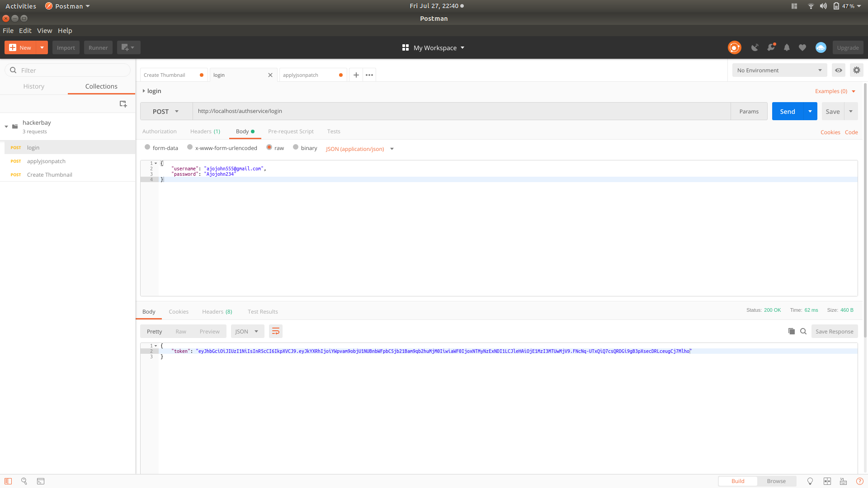The width and height of the screenshot is (868, 488).
Task: Open the POST method dropdown
Action: click(166, 111)
